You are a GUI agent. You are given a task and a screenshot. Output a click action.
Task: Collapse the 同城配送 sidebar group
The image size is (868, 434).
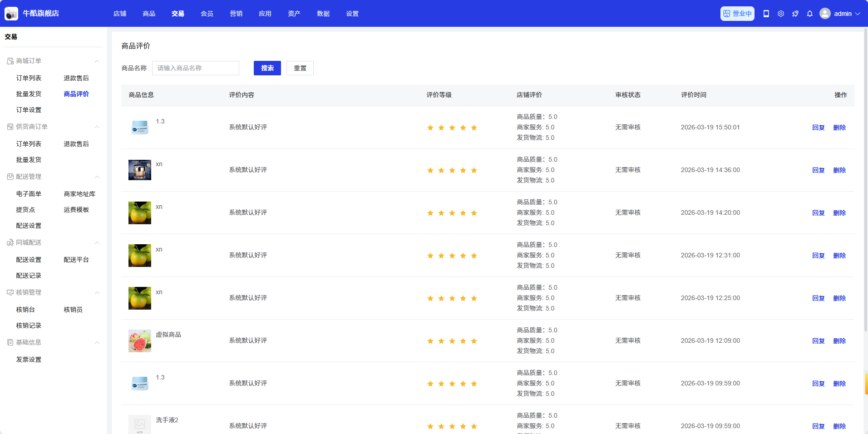(x=97, y=243)
